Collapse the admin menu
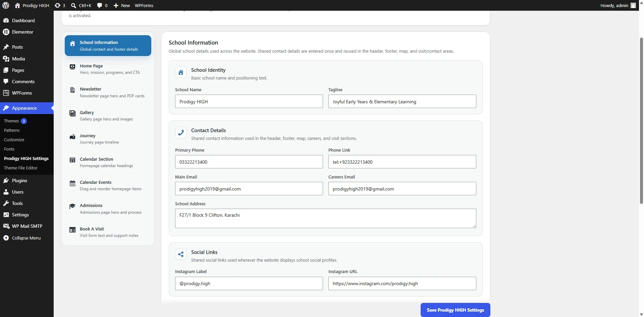This screenshot has height=317, width=644. point(27,238)
